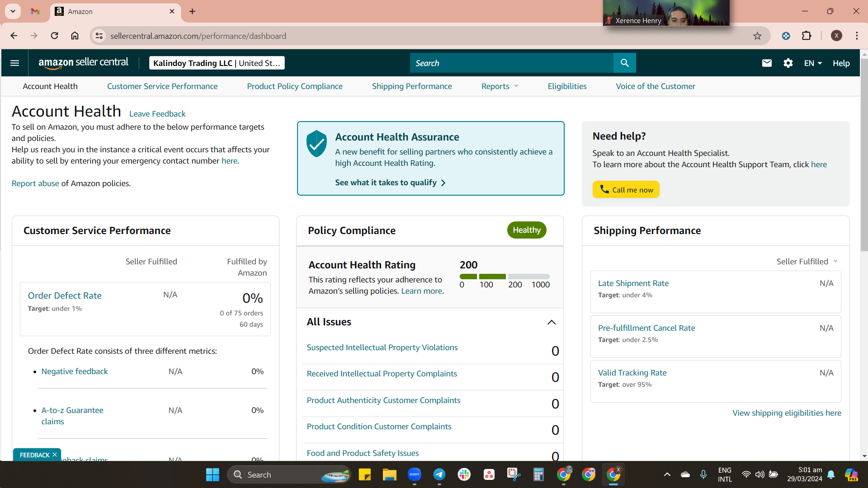Click the Call me now button

[626, 189]
